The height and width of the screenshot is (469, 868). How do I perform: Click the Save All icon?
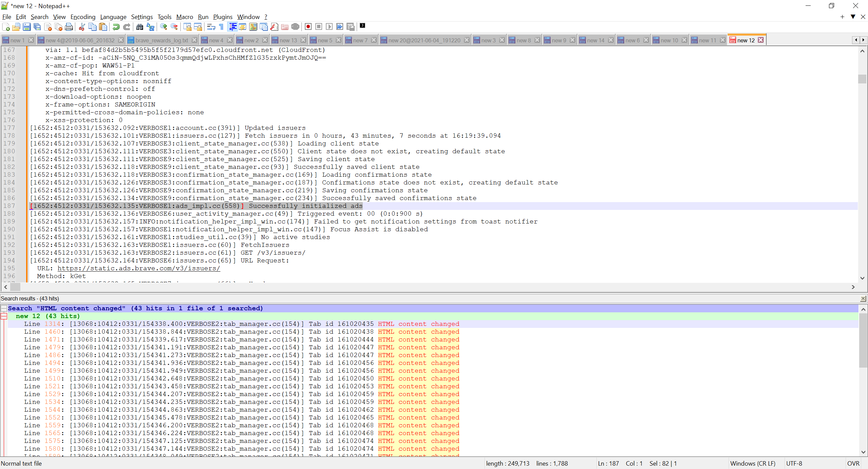coord(37,27)
